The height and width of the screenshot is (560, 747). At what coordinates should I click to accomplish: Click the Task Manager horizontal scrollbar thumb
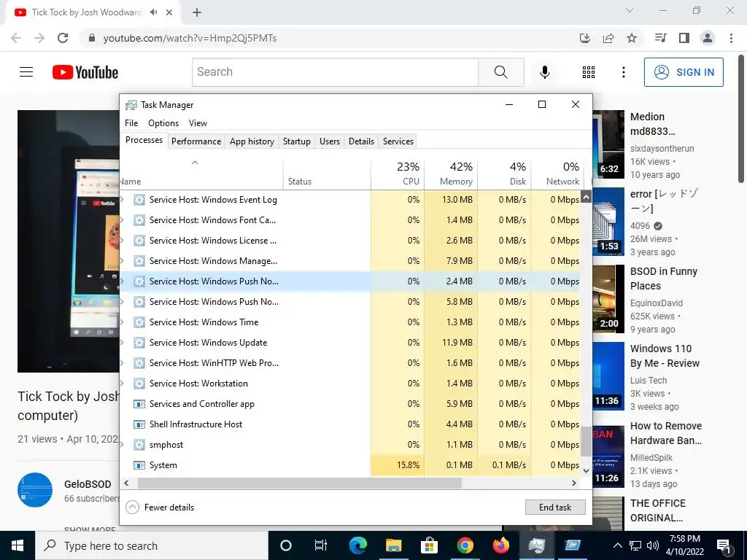[x=299, y=483]
